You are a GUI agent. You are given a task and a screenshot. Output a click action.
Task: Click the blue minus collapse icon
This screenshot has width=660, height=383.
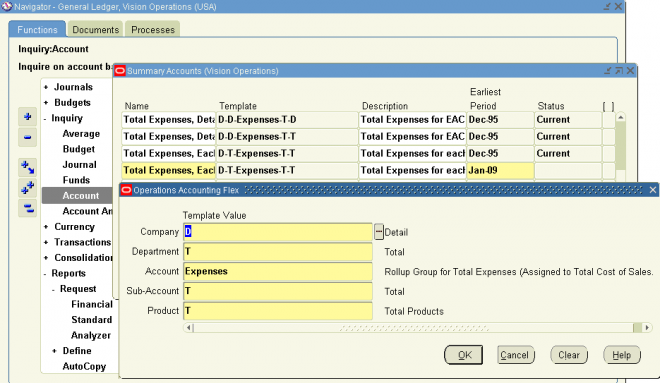click(27, 137)
